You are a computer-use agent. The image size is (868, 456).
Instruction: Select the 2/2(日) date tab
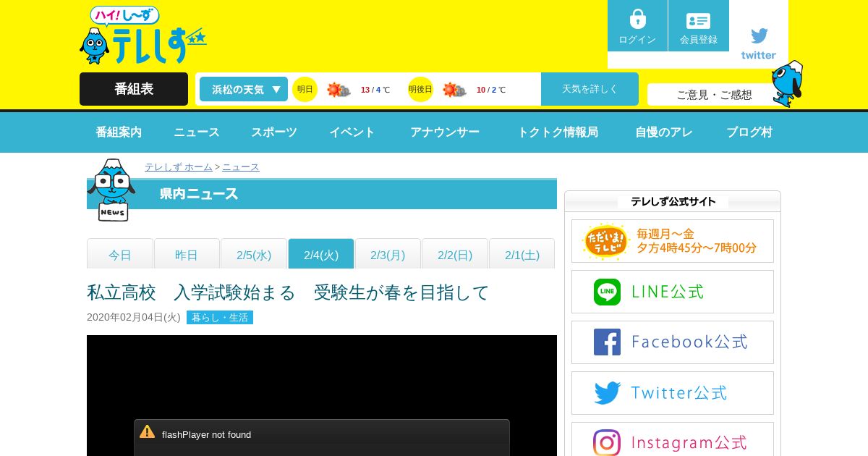pos(455,254)
